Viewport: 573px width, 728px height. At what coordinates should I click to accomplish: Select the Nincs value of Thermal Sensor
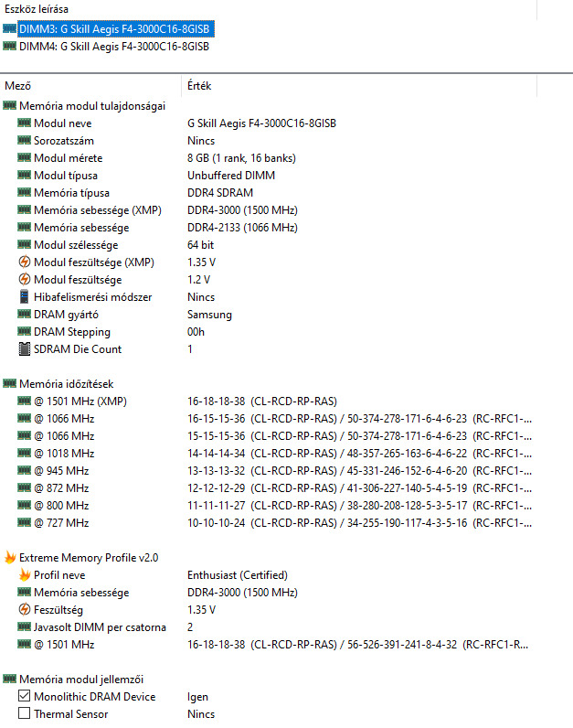point(201,714)
